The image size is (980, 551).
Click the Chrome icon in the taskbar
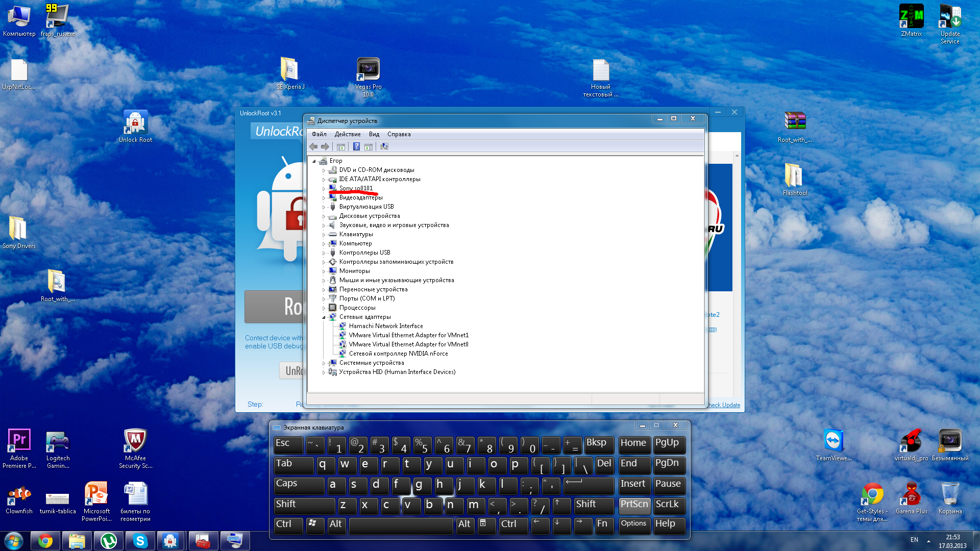tap(45, 541)
